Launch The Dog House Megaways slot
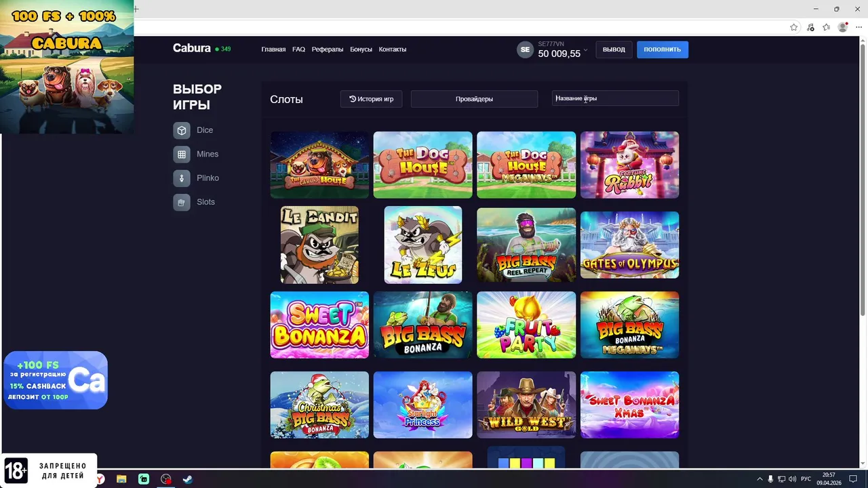 526,165
